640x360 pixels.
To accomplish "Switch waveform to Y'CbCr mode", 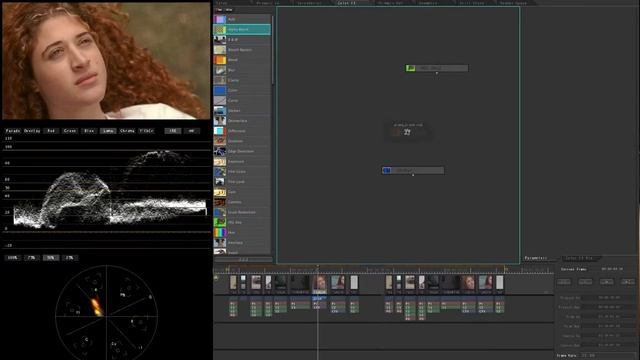I will pyautogui.click(x=147, y=131).
